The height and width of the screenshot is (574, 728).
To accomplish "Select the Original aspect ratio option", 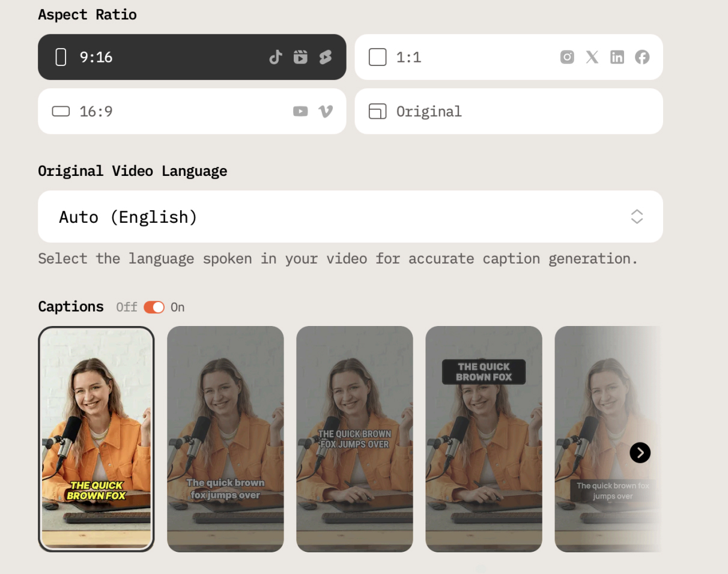I will tap(508, 111).
